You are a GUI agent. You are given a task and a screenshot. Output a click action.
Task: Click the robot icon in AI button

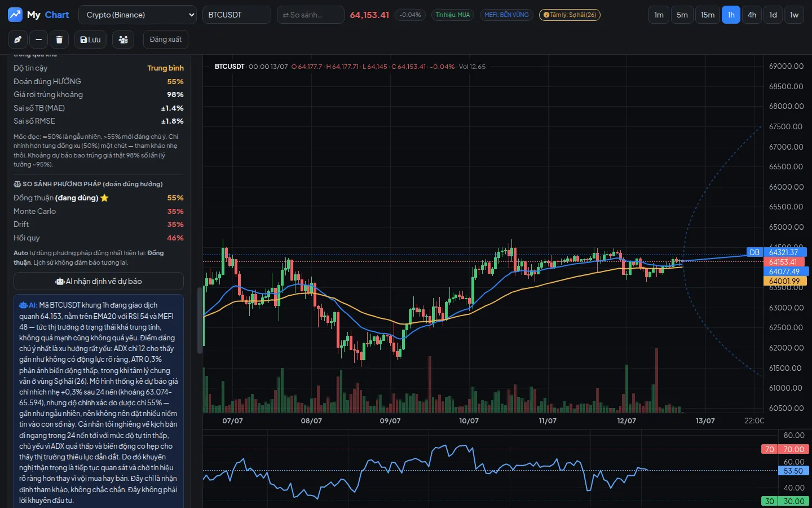pyautogui.click(x=60, y=281)
